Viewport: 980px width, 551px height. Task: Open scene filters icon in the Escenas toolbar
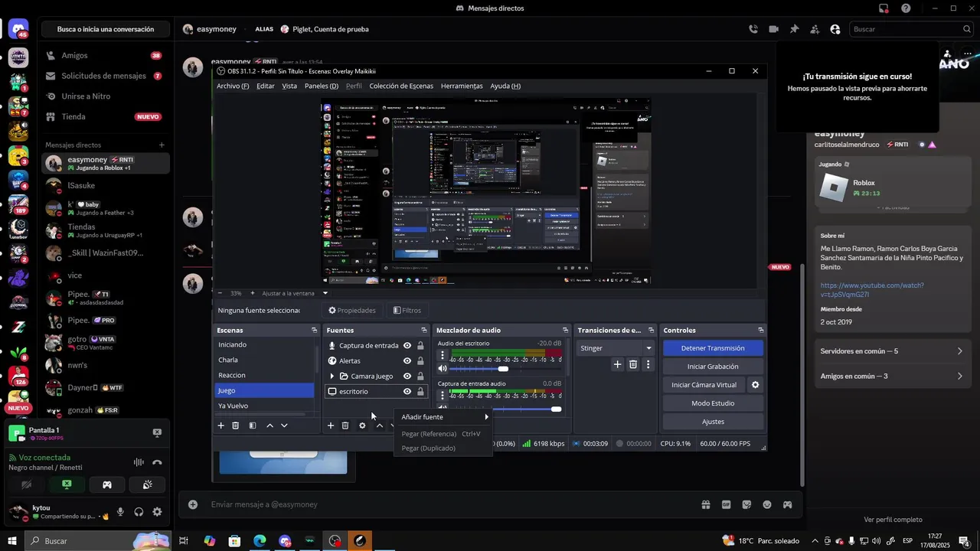pyautogui.click(x=253, y=425)
